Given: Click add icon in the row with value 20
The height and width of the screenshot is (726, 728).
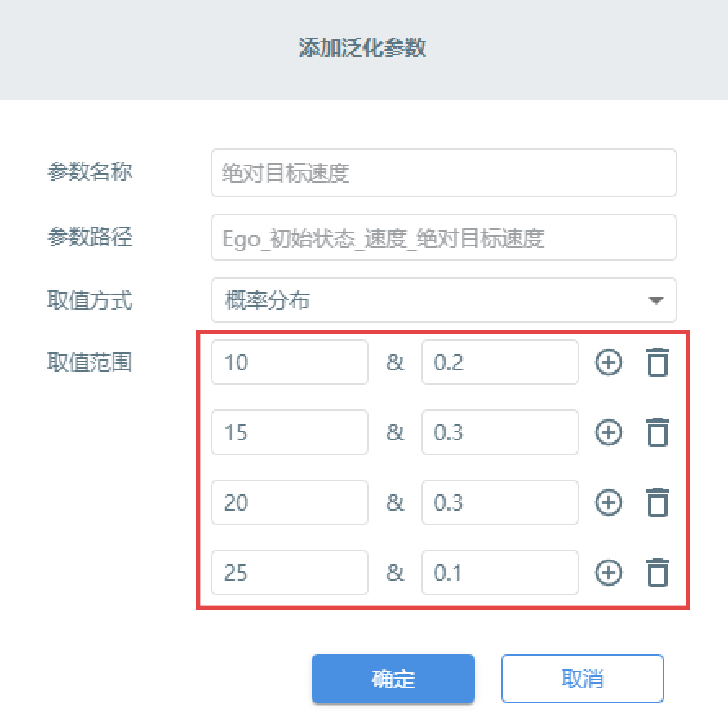Looking at the screenshot, I should click(608, 502).
